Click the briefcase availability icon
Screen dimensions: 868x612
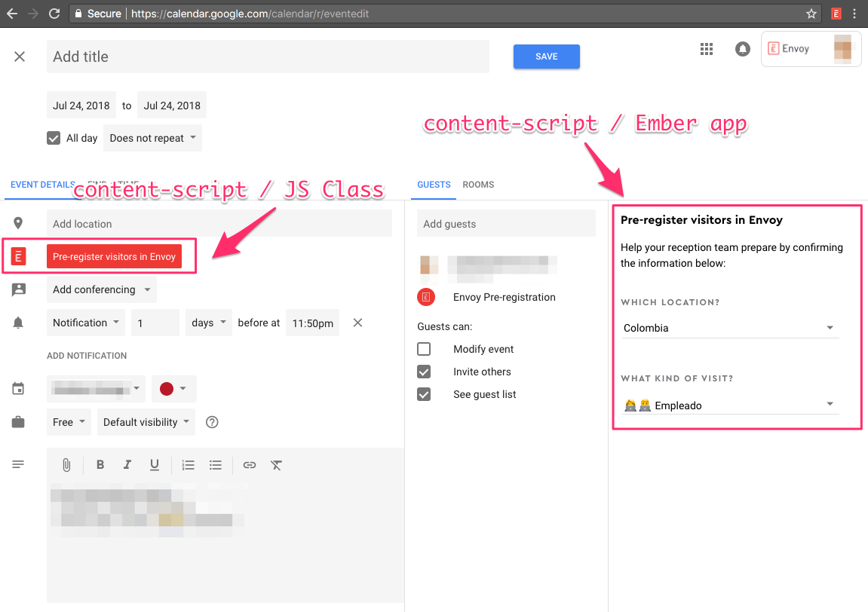(18, 422)
